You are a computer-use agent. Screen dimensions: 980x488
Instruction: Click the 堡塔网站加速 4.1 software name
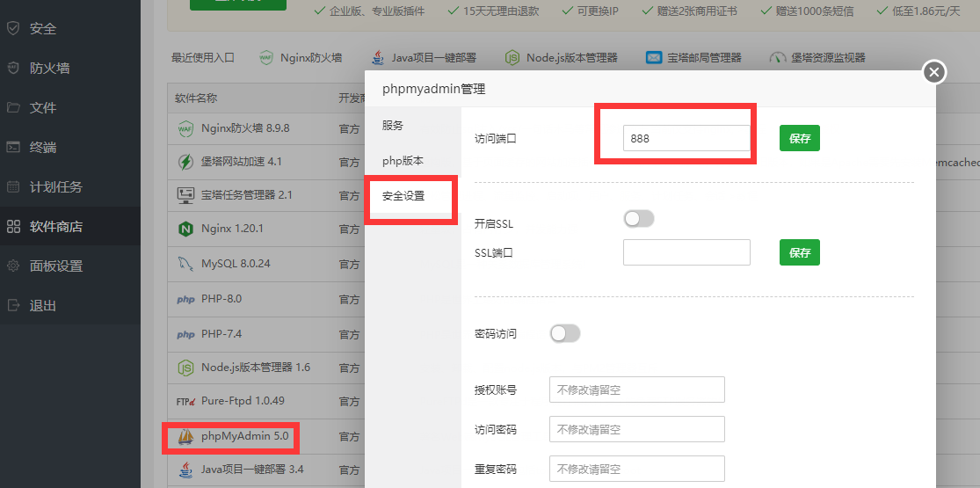click(x=241, y=162)
